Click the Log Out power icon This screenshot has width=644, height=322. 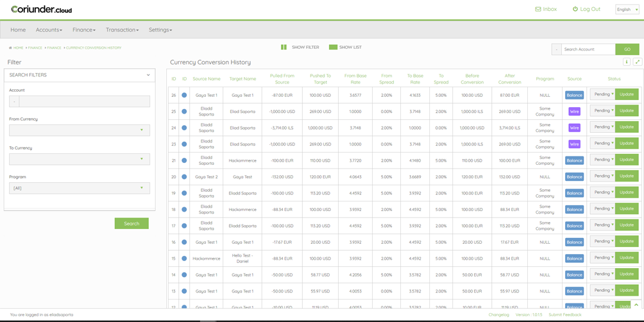(x=575, y=9)
